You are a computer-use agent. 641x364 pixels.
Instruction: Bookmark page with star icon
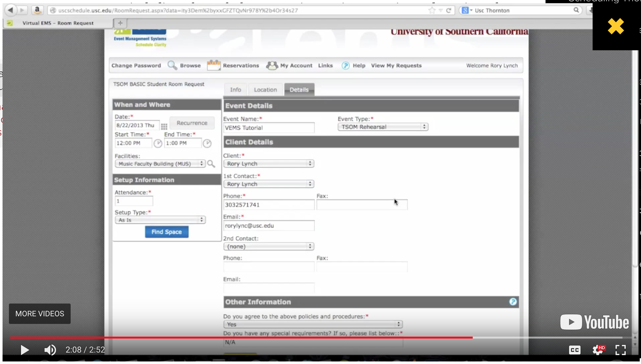click(432, 10)
